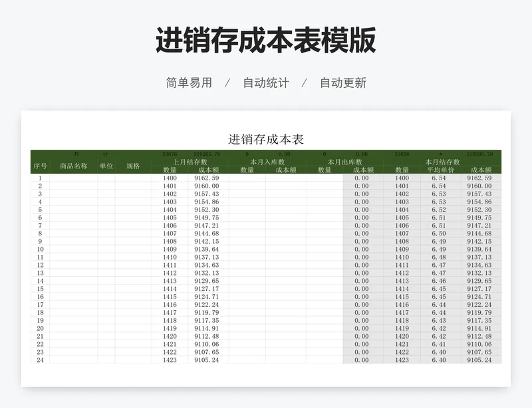Click total 33876 under 上月结存数 in totals row
This screenshot has width=532, height=408.
coord(170,154)
